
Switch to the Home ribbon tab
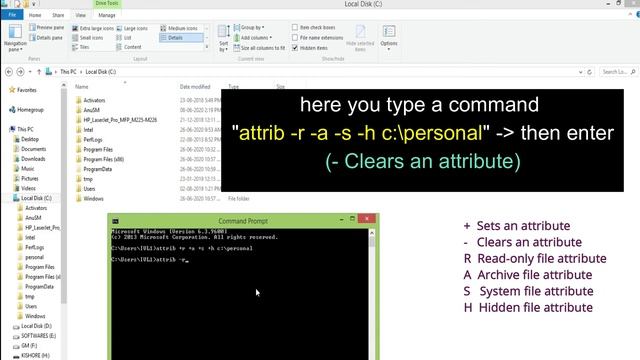[35, 15]
